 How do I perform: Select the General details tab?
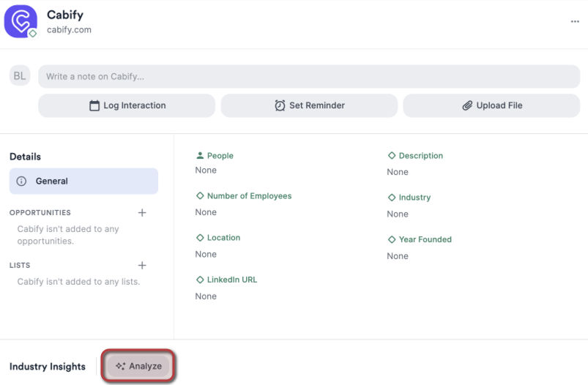pos(83,182)
